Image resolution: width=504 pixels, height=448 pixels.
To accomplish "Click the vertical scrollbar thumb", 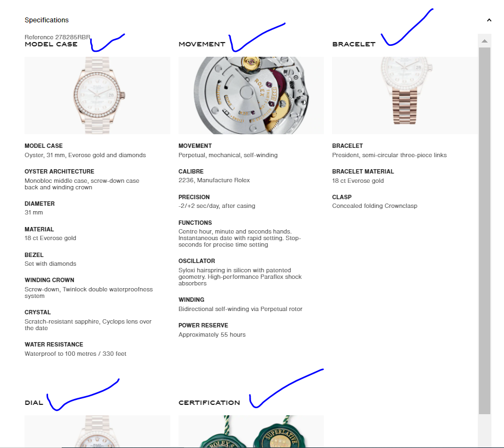I will pos(484,231).
